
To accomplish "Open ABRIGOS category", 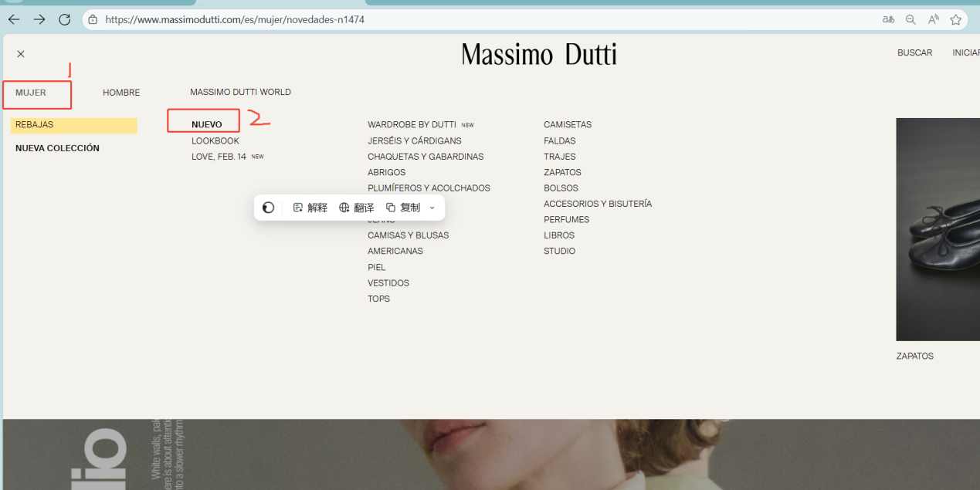I will pos(386,172).
